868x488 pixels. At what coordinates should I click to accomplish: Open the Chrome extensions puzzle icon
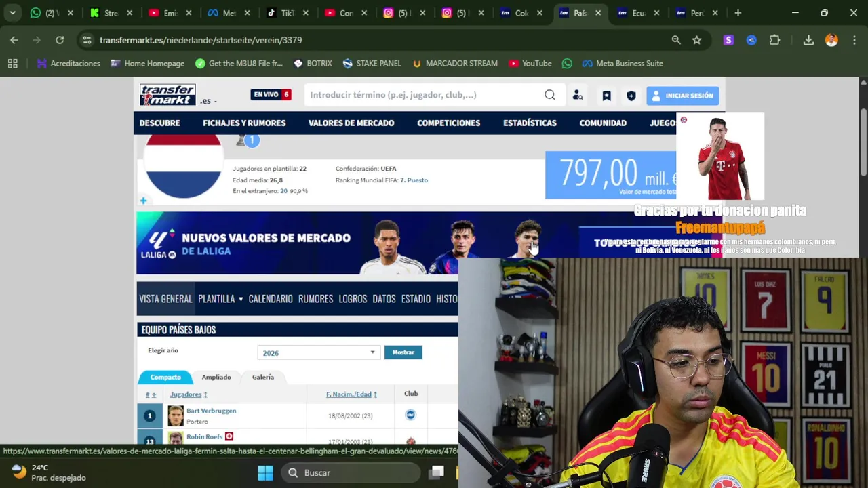coord(774,40)
